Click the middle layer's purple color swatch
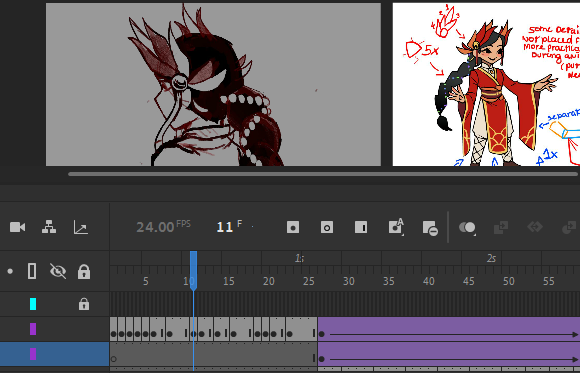The height and width of the screenshot is (373, 580). (33, 329)
